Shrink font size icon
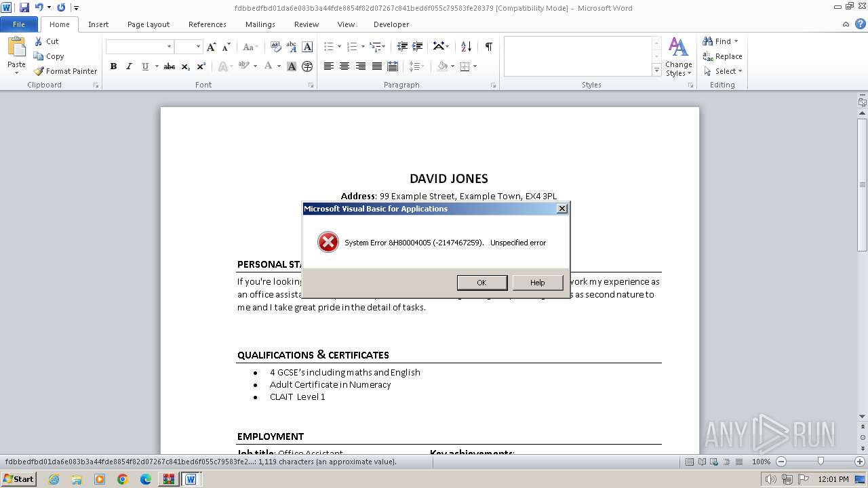The image size is (868, 488). click(226, 47)
